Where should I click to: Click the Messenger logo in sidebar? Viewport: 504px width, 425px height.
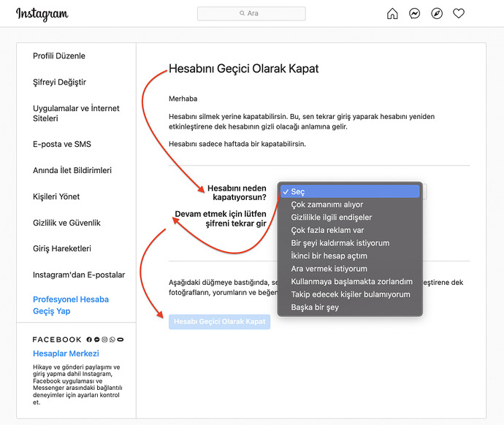[x=96, y=340]
